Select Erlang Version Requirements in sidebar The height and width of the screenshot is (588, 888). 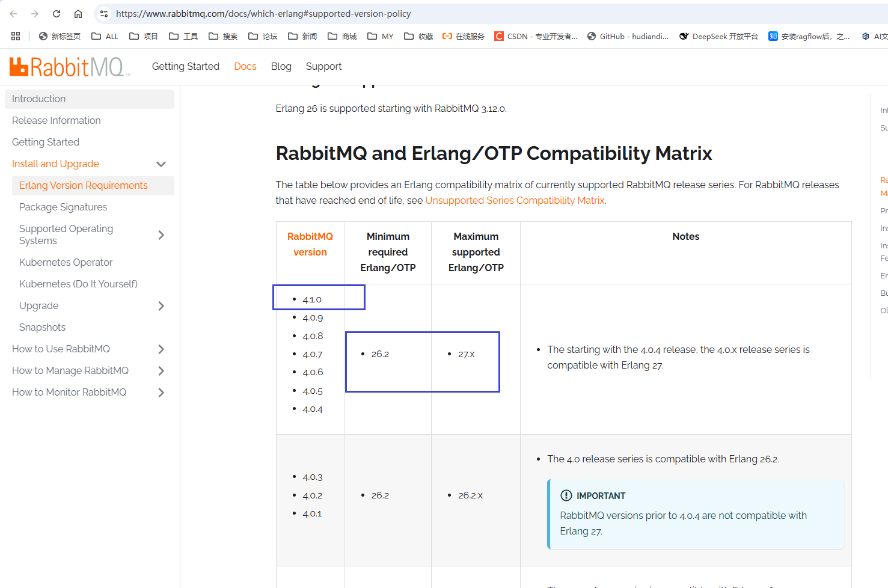(x=93, y=186)
